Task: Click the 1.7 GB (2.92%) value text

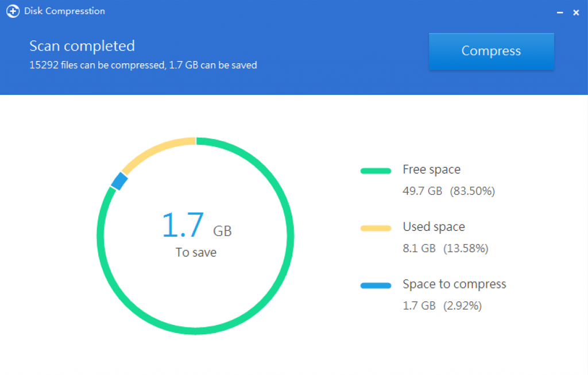Action: [442, 306]
